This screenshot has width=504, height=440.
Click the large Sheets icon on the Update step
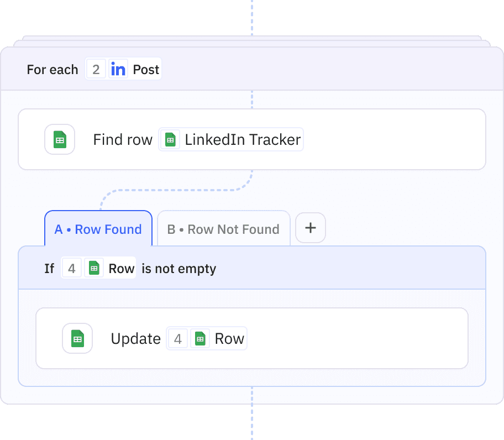point(77,338)
